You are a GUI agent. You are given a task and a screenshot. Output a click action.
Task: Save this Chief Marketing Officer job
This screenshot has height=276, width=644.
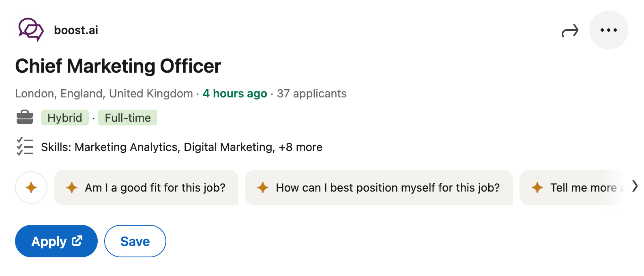[135, 241]
